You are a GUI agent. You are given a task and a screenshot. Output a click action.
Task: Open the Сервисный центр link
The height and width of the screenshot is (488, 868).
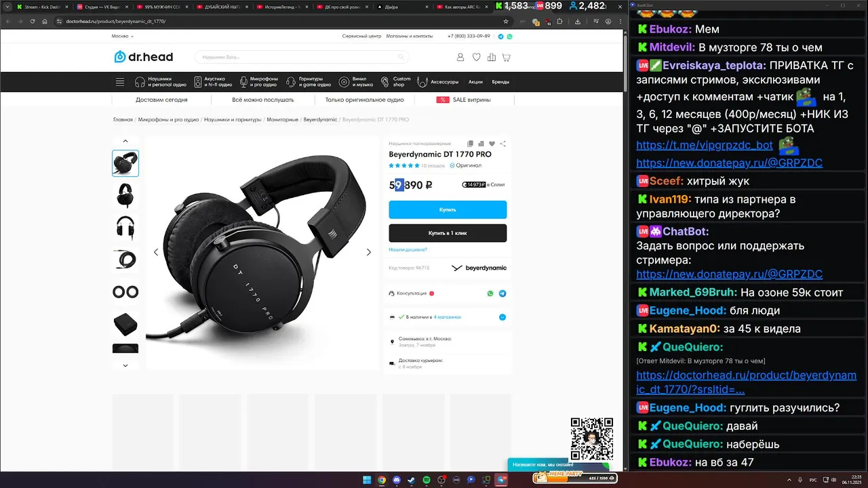tap(361, 36)
